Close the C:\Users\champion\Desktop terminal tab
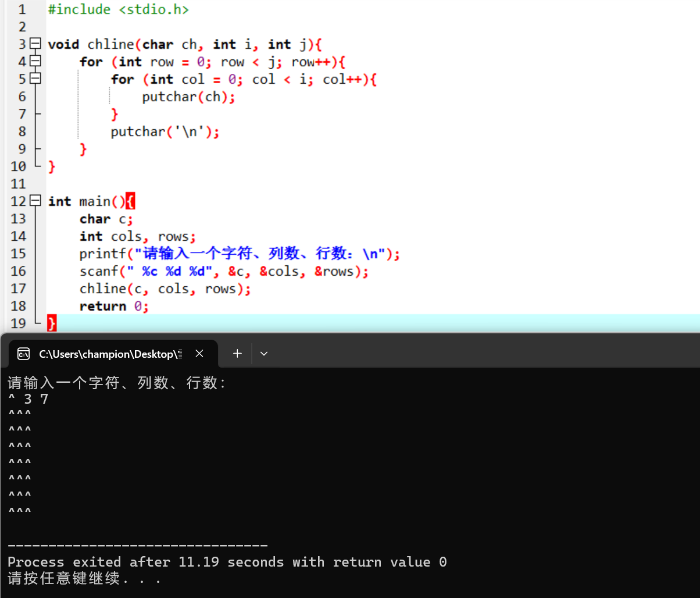The width and height of the screenshot is (700, 598). [x=199, y=353]
